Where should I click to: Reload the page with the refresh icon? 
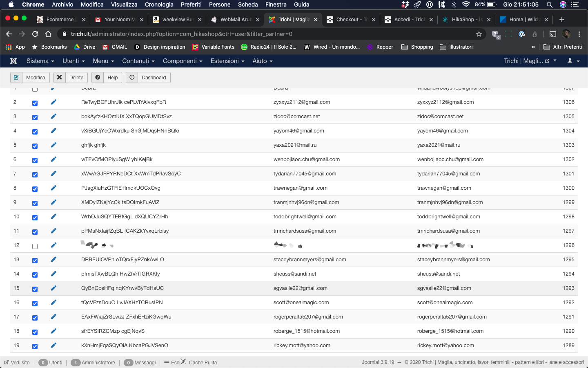point(35,34)
